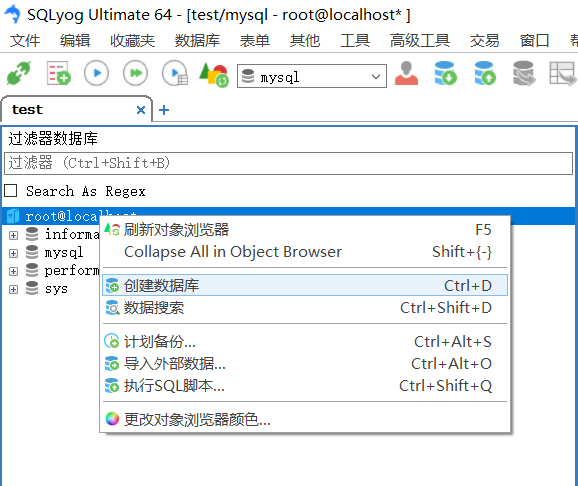The image size is (578, 486).
Task: Open the 收藏夹 menu
Action: coord(132,40)
